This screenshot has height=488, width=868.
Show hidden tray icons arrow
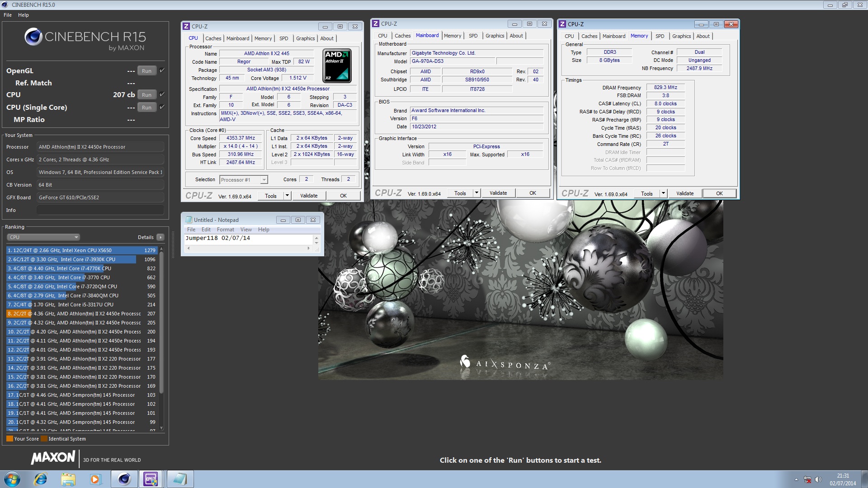tap(796, 479)
